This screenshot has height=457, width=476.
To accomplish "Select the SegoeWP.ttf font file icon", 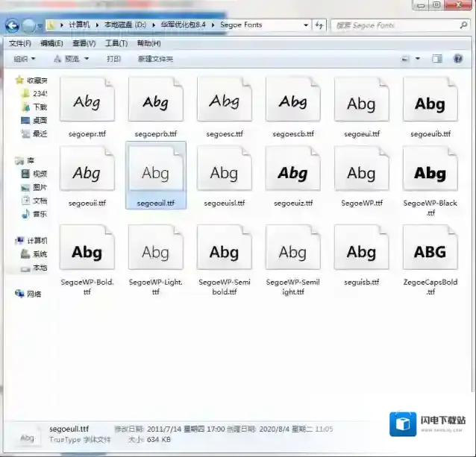I will (x=362, y=168).
